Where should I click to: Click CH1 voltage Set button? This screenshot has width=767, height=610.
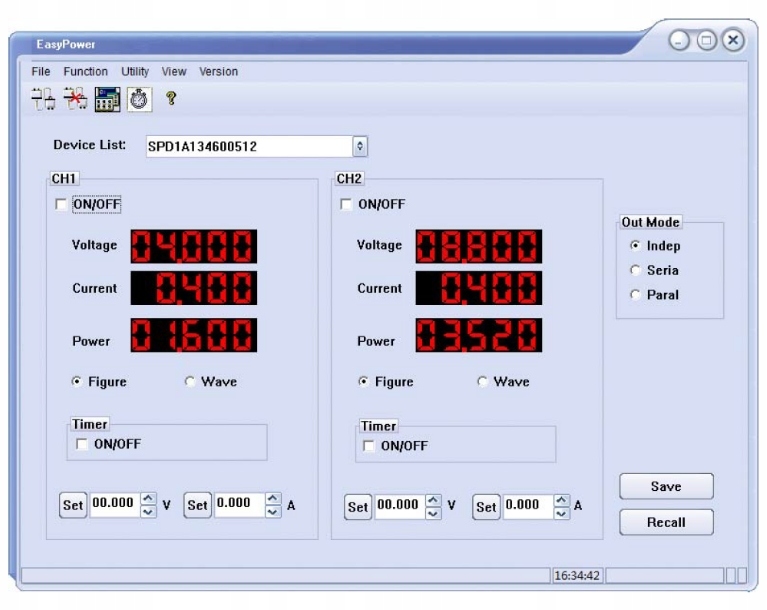tap(73, 505)
